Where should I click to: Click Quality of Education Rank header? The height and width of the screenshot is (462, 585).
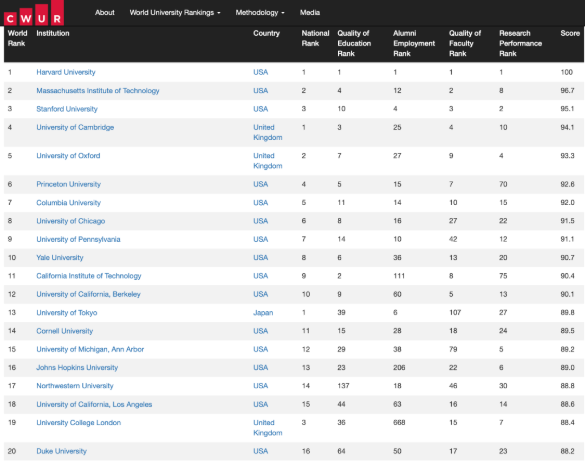point(354,43)
